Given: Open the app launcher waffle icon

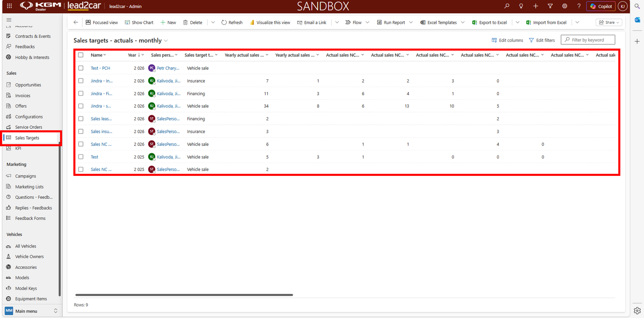Looking at the screenshot, I should click(9, 6).
